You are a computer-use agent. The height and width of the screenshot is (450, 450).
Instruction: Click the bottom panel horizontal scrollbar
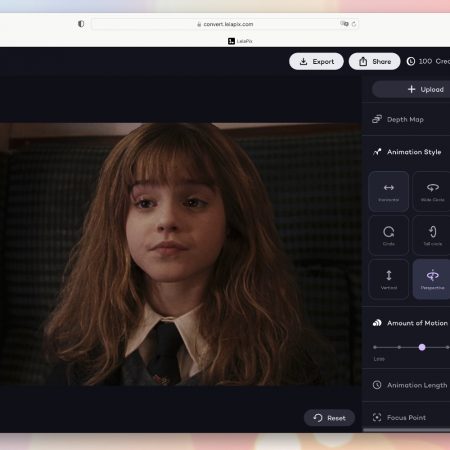pyautogui.click(x=406, y=430)
